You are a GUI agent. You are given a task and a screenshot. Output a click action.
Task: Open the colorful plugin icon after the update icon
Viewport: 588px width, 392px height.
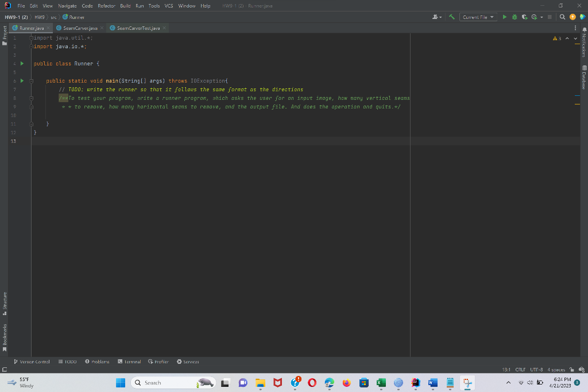[x=582, y=17]
